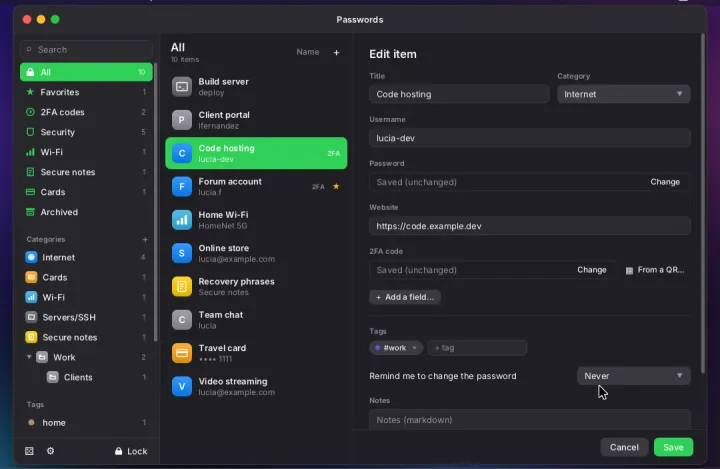The width and height of the screenshot is (720, 469).
Task: Open the Code hosting entry
Action: [x=256, y=153]
